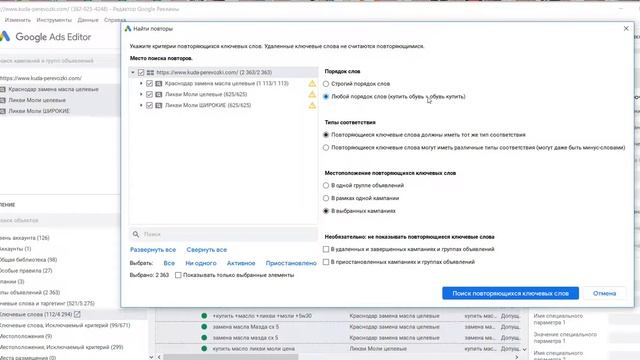Screen dimensions: 640x360
Task: Click the dialog's Google Ads title icon
Action: (x=128, y=29)
